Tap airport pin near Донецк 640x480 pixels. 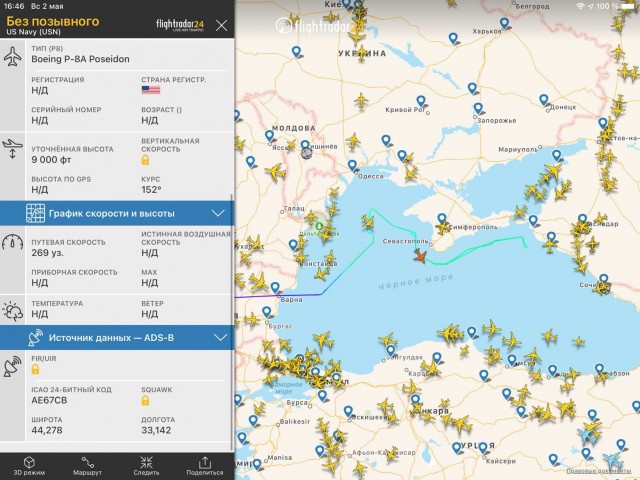[544, 100]
